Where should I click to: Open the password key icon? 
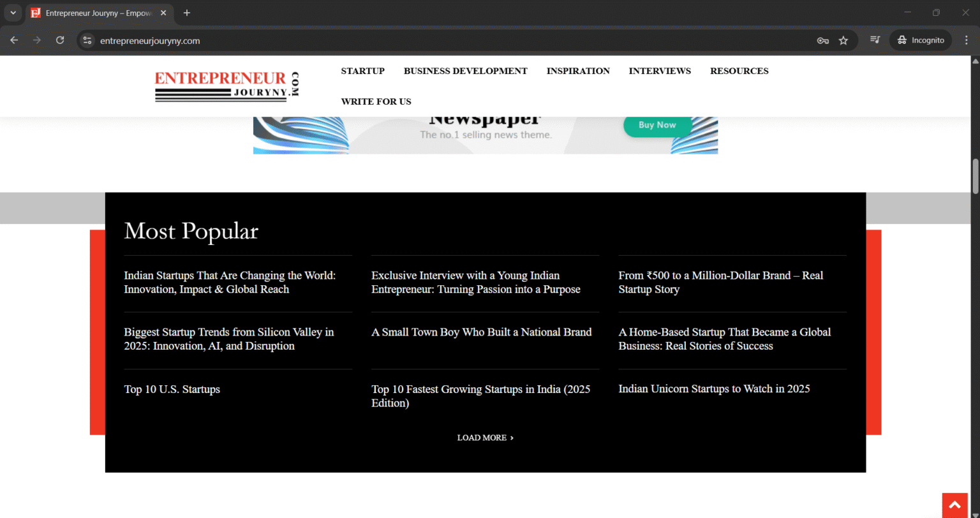pyautogui.click(x=822, y=40)
